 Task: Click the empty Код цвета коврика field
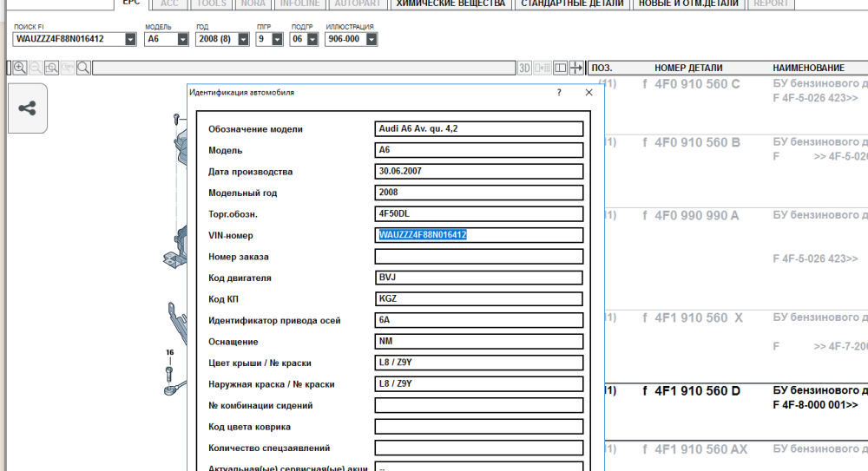pos(479,427)
